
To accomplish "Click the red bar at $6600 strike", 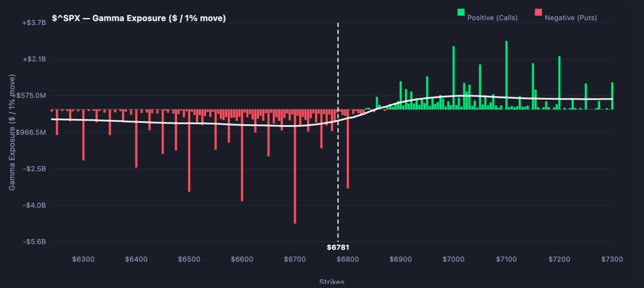I will pos(242,156).
